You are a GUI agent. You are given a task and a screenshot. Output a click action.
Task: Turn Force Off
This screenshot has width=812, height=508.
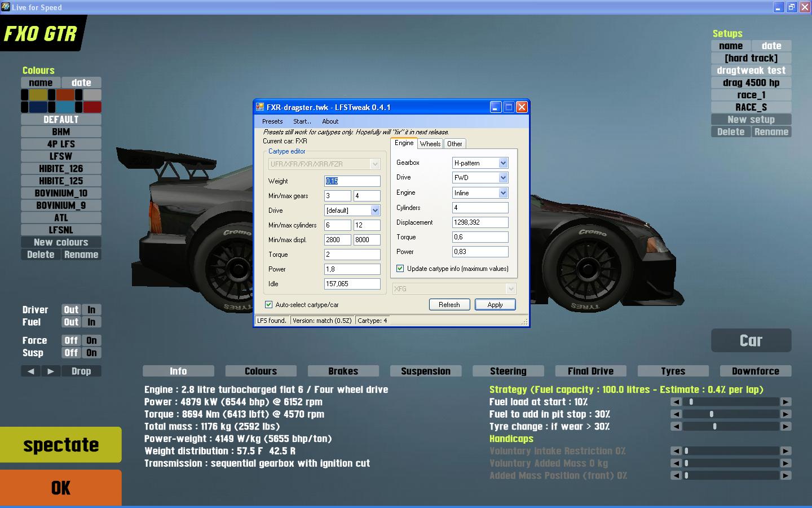(71, 340)
